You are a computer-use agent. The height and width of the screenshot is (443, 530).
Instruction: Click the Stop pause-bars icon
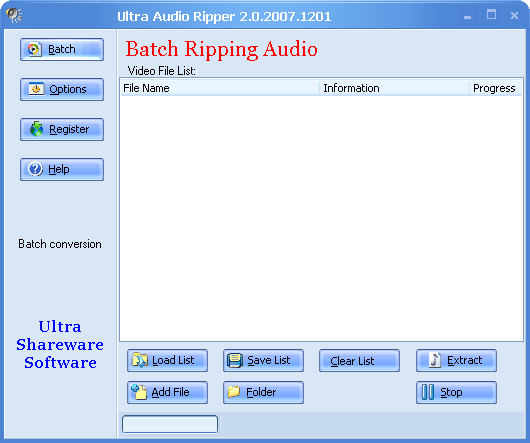(428, 392)
